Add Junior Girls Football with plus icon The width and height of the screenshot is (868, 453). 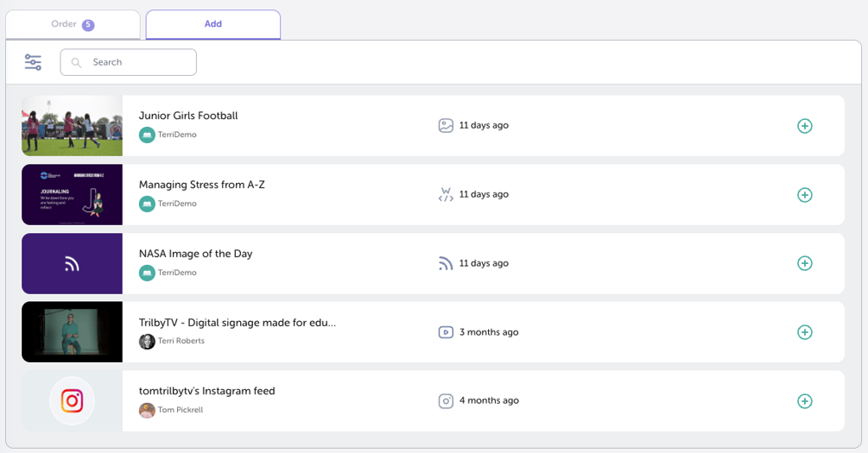(804, 126)
